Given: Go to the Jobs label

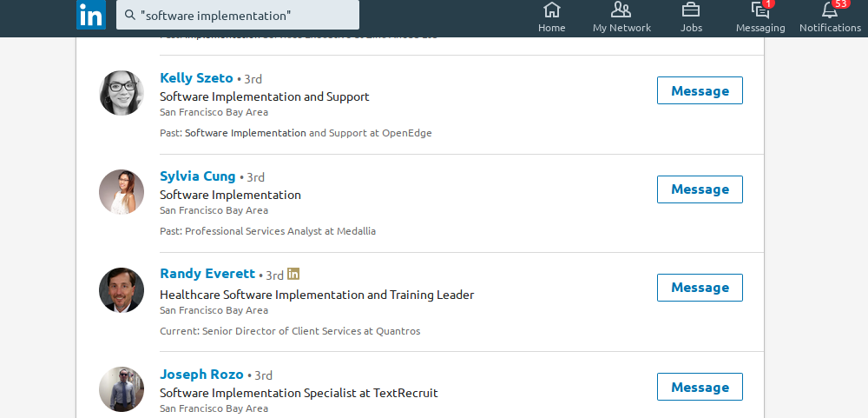Looking at the screenshot, I should pyautogui.click(x=691, y=28).
